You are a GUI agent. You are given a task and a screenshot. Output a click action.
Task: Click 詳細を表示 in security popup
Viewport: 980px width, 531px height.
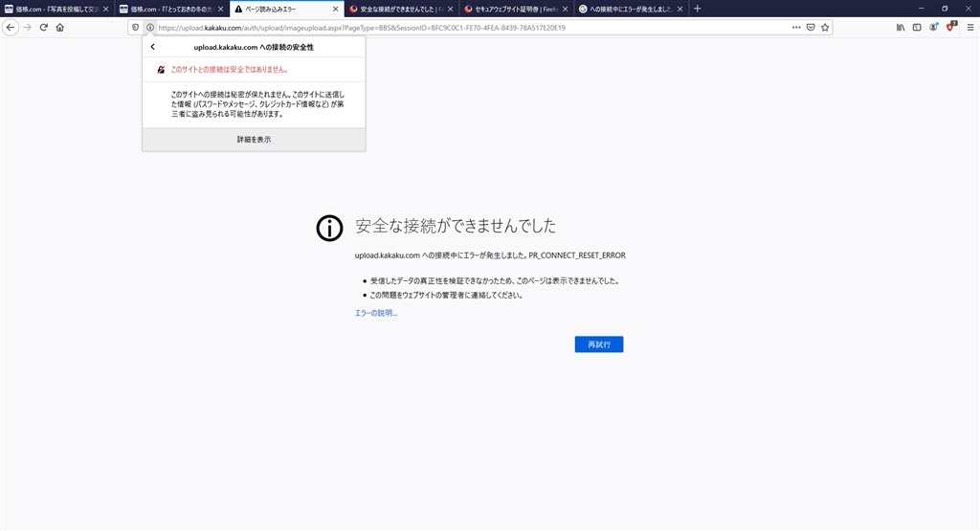[254, 140]
